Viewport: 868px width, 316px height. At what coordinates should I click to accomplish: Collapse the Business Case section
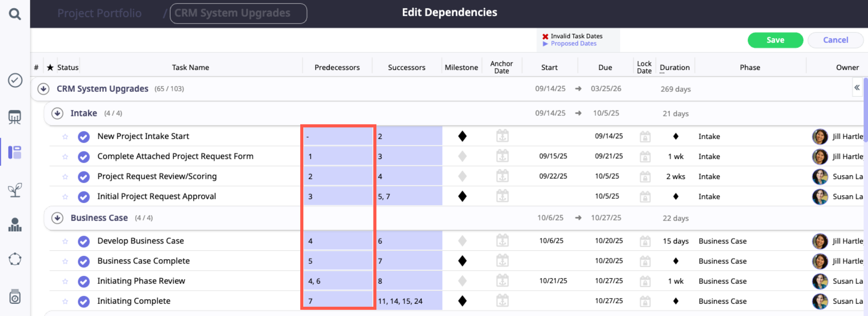click(57, 218)
